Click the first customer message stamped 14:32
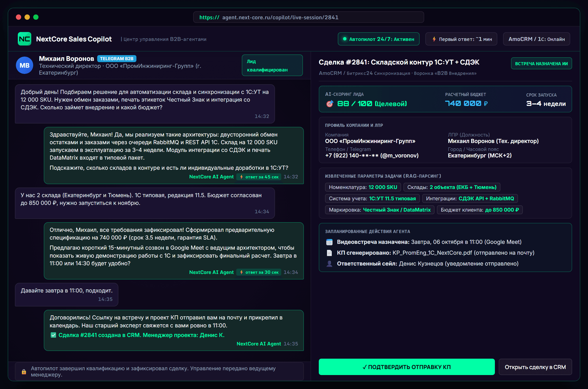 point(145,104)
